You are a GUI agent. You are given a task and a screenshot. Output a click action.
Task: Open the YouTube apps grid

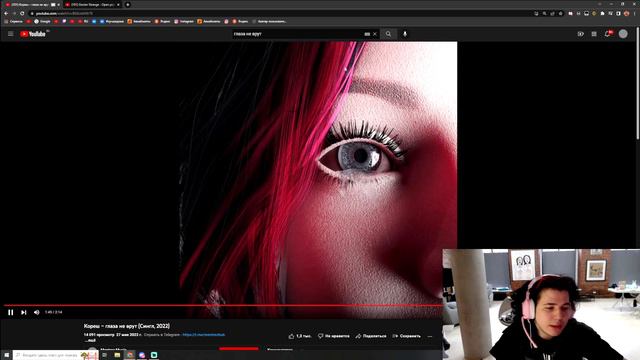[594, 34]
